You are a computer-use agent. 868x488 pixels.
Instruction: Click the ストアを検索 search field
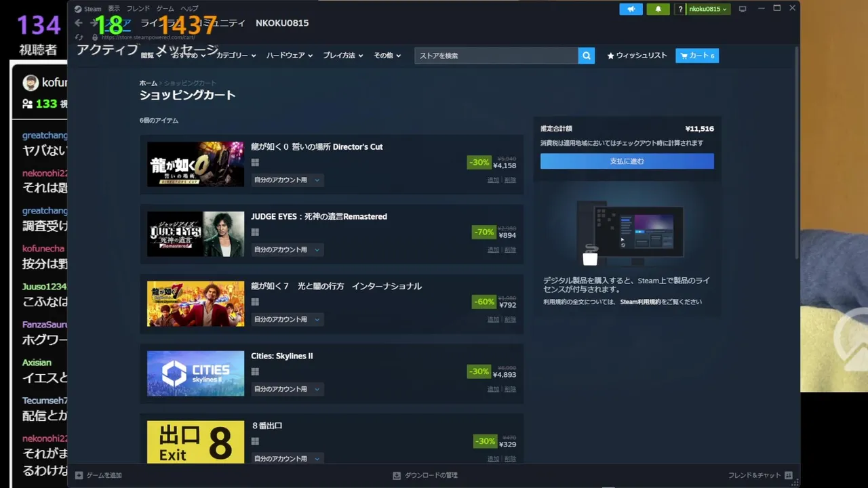496,56
